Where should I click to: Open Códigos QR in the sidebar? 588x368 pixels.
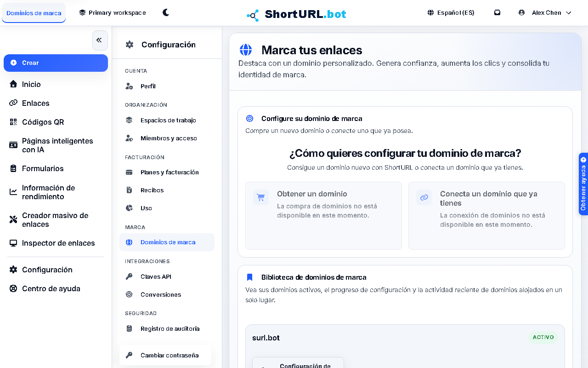pyautogui.click(x=56, y=122)
